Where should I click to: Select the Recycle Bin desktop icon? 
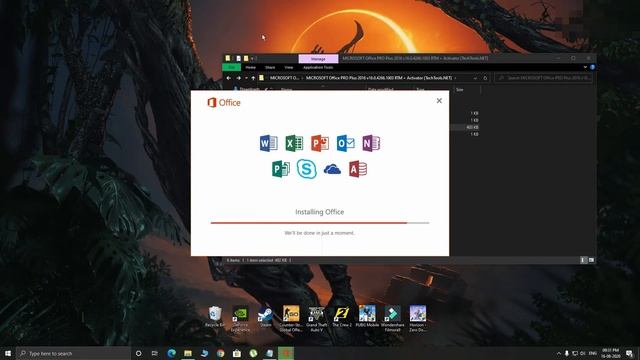pyautogui.click(x=215, y=316)
